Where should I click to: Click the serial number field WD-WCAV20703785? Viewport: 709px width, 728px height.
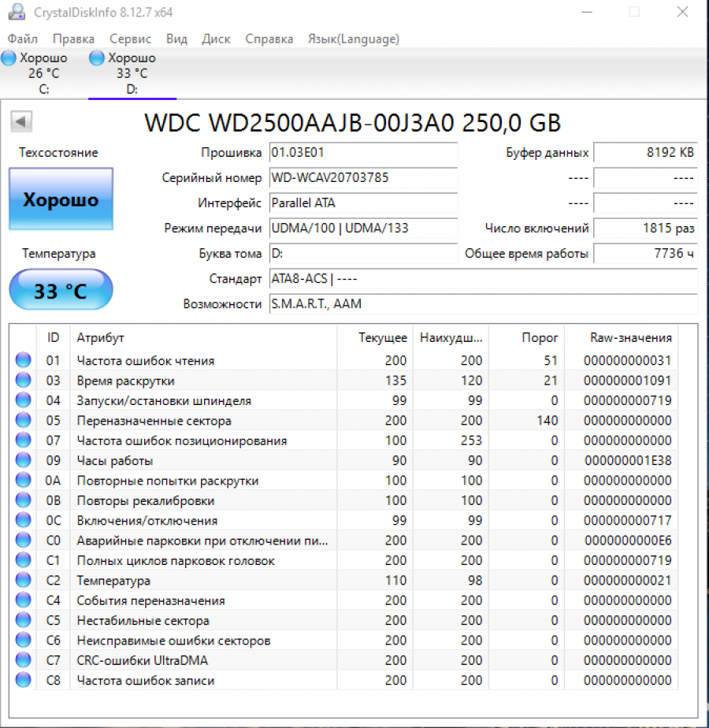[x=363, y=177]
